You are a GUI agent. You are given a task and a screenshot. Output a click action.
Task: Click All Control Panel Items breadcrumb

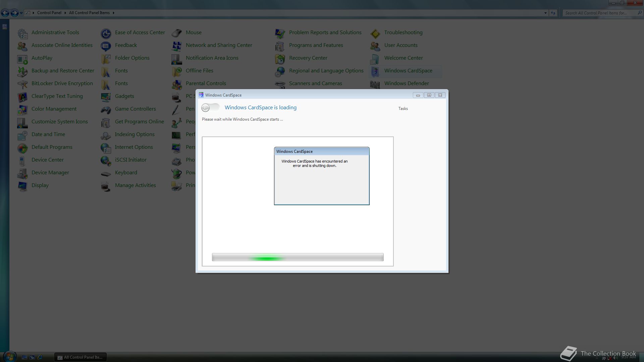click(89, 13)
